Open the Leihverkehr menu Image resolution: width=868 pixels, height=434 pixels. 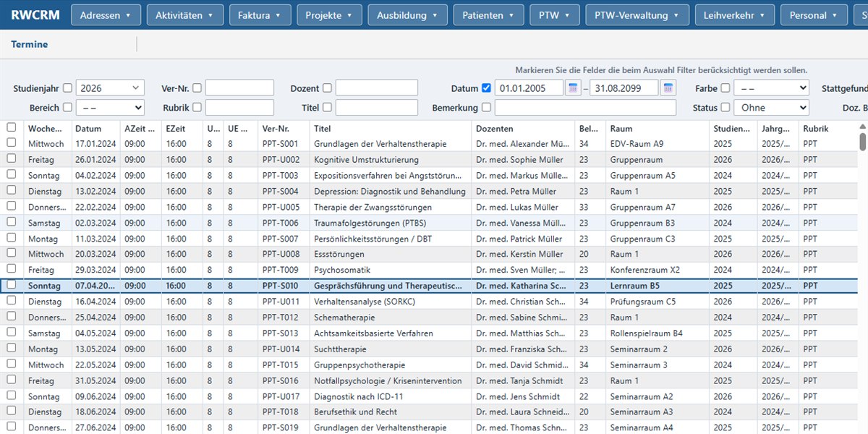pyautogui.click(x=735, y=15)
